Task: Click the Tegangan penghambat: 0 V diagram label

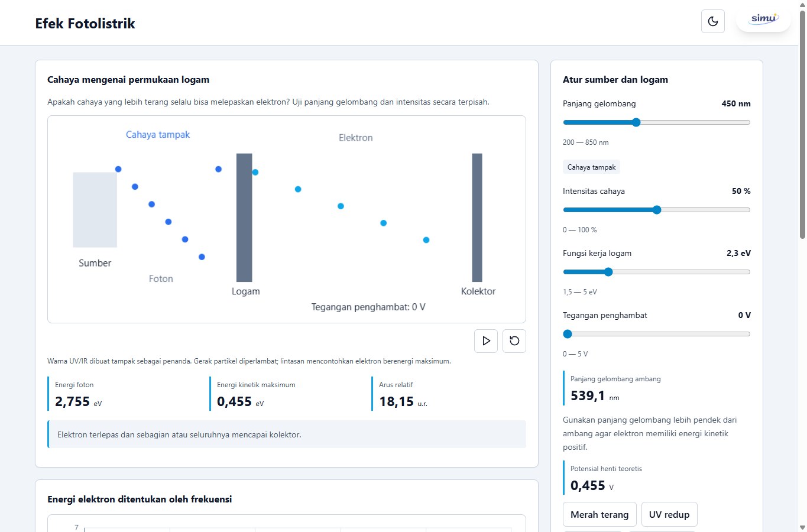Action: tap(368, 307)
